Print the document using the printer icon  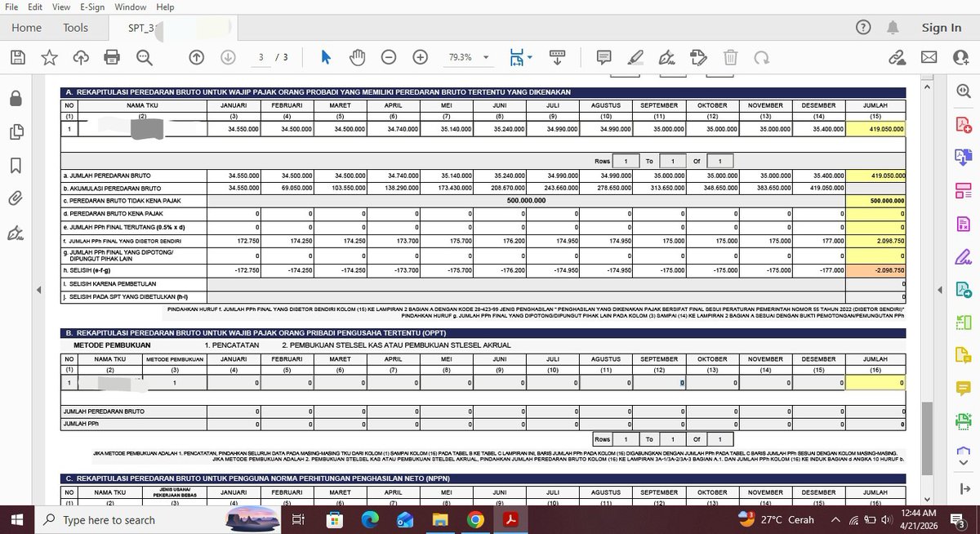point(113,57)
